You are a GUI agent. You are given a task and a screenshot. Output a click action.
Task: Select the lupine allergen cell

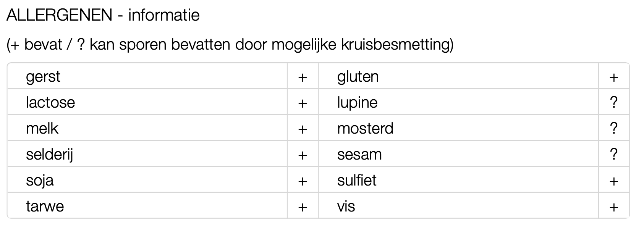(x=357, y=102)
